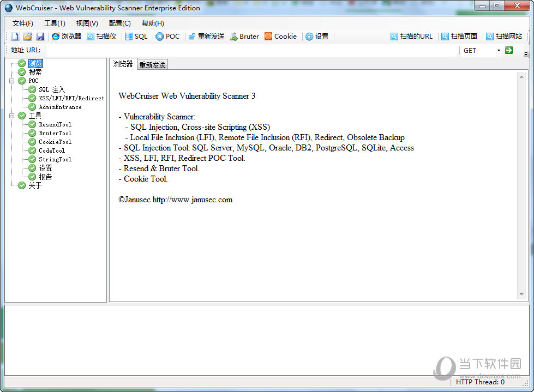Click green check icon beside AdminEntrance

tap(32, 107)
